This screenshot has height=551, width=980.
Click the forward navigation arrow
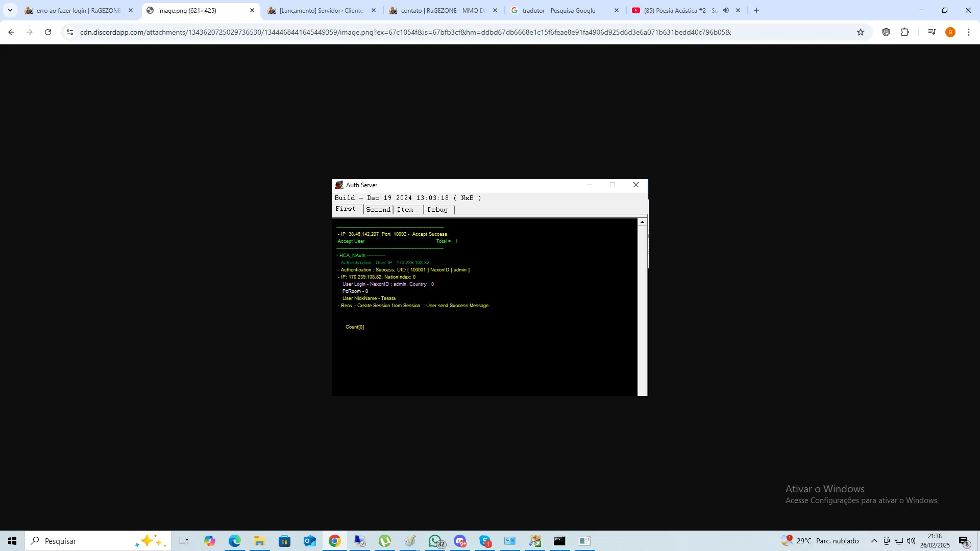tap(30, 32)
